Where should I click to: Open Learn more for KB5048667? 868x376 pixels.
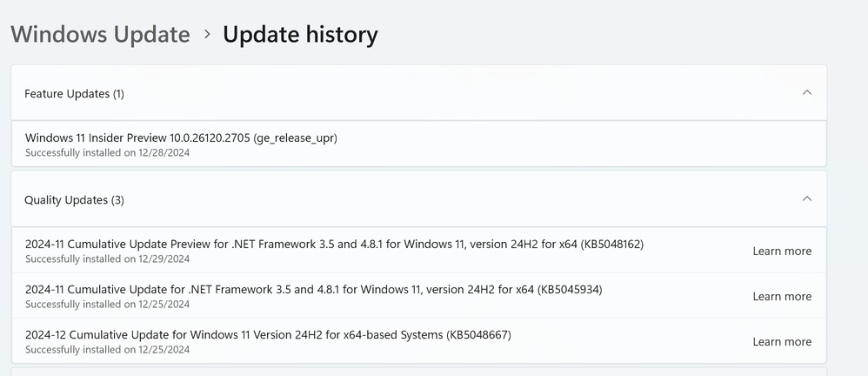[x=782, y=342]
